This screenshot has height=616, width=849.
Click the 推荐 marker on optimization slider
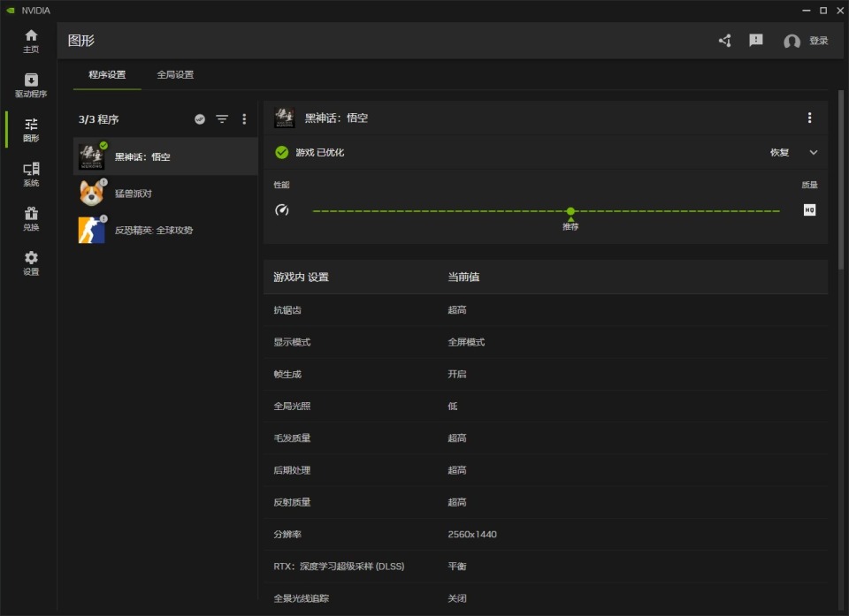tap(570, 212)
